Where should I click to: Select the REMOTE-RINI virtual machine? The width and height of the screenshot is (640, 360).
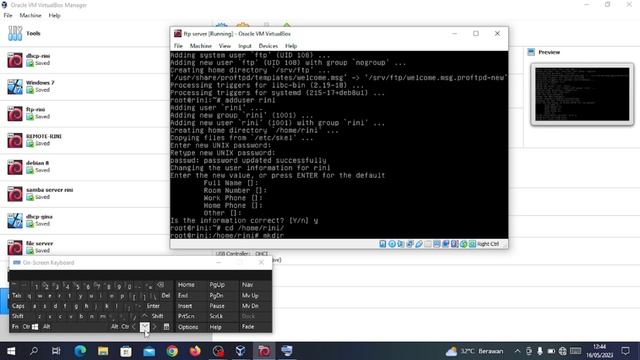(x=86, y=140)
